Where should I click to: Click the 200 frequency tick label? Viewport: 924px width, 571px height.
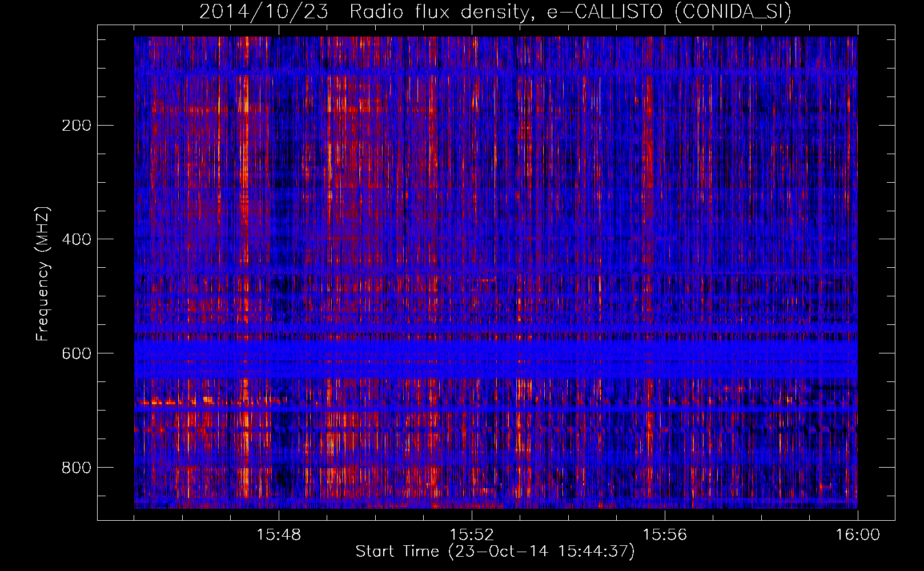click(77, 125)
